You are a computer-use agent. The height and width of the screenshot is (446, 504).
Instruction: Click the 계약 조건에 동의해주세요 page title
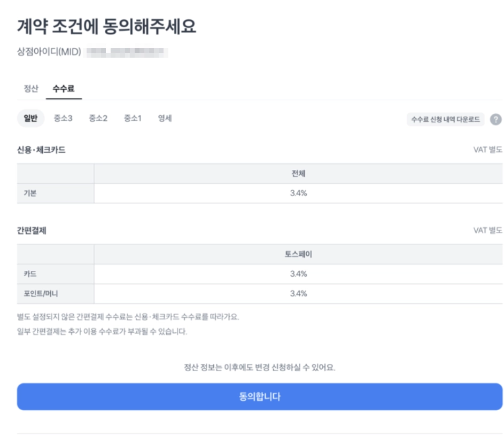pos(107,26)
